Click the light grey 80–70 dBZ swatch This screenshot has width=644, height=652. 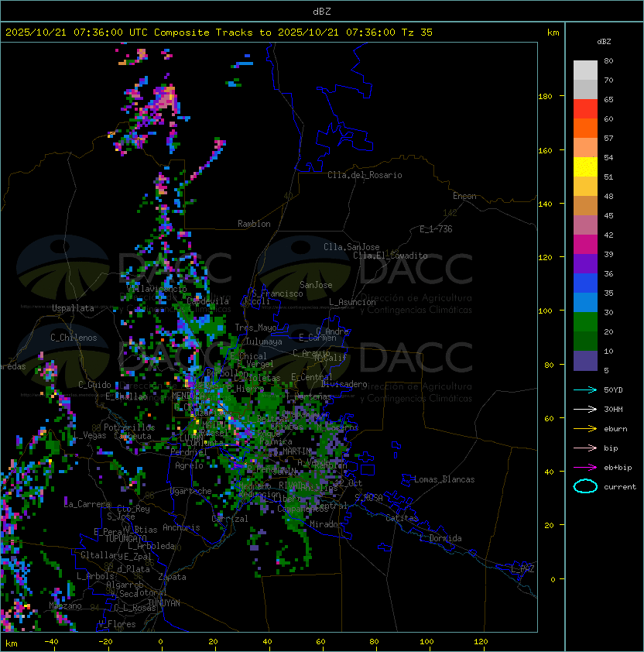(x=585, y=70)
